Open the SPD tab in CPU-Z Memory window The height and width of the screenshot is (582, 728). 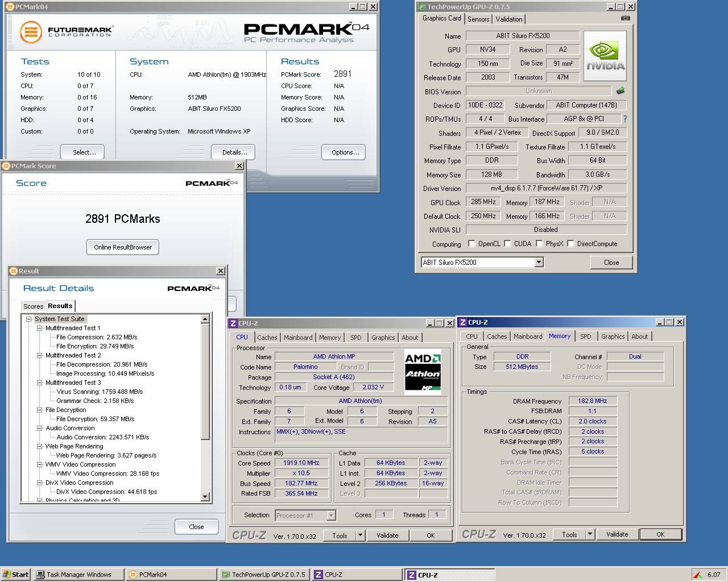(x=586, y=336)
